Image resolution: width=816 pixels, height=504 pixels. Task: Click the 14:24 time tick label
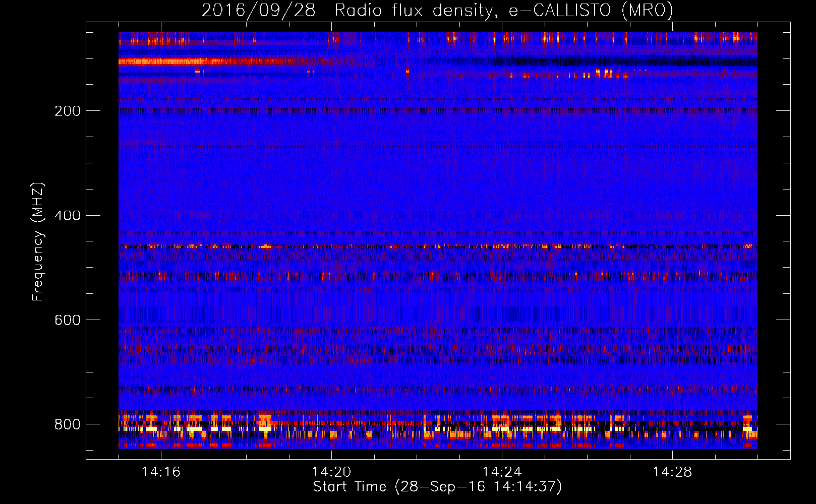tap(502, 472)
